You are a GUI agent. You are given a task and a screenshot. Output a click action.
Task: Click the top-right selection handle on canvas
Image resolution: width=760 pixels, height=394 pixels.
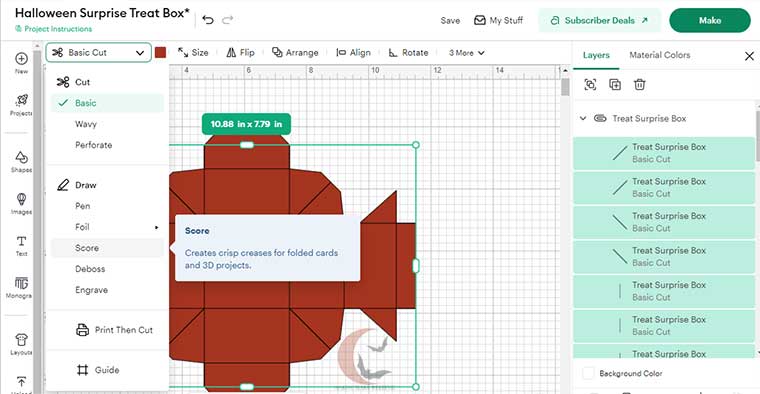(416, 145)
